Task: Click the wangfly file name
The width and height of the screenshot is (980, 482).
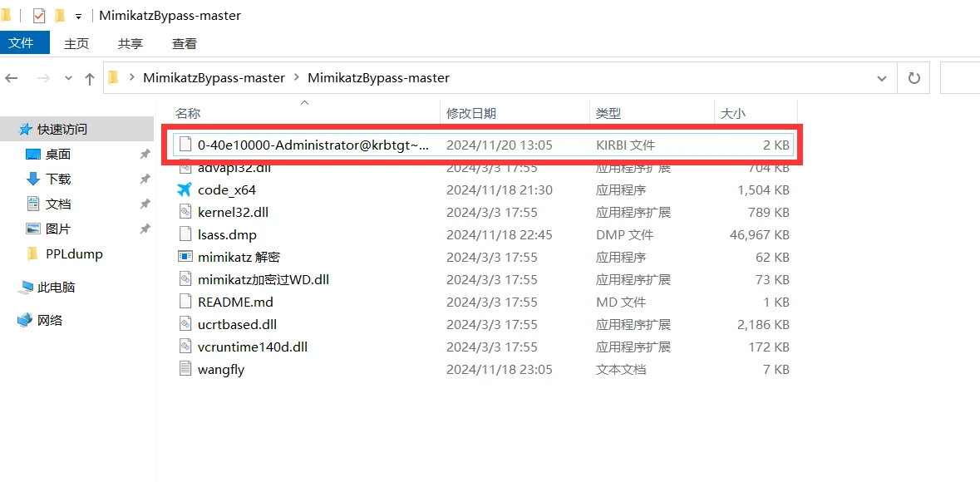Action: click(x=220, y=370)
